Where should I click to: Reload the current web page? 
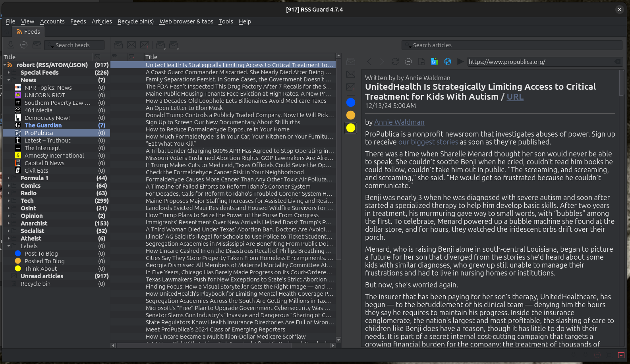[395, 62]
